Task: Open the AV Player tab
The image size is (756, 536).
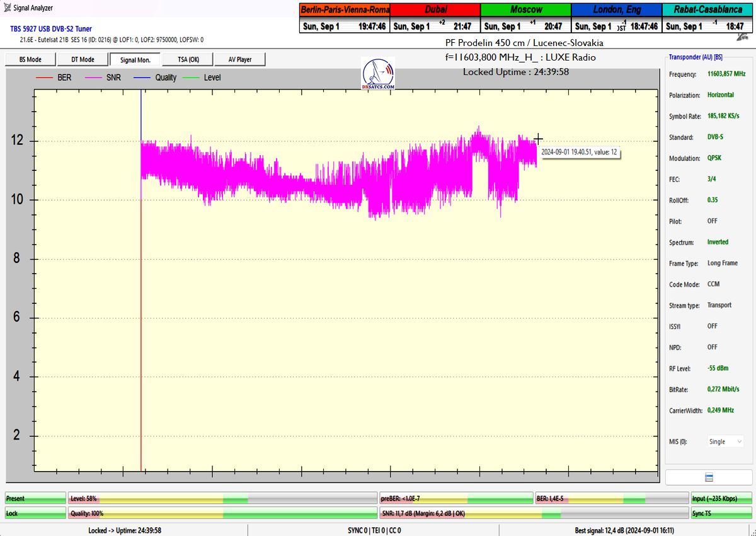Action: (239, 59)
